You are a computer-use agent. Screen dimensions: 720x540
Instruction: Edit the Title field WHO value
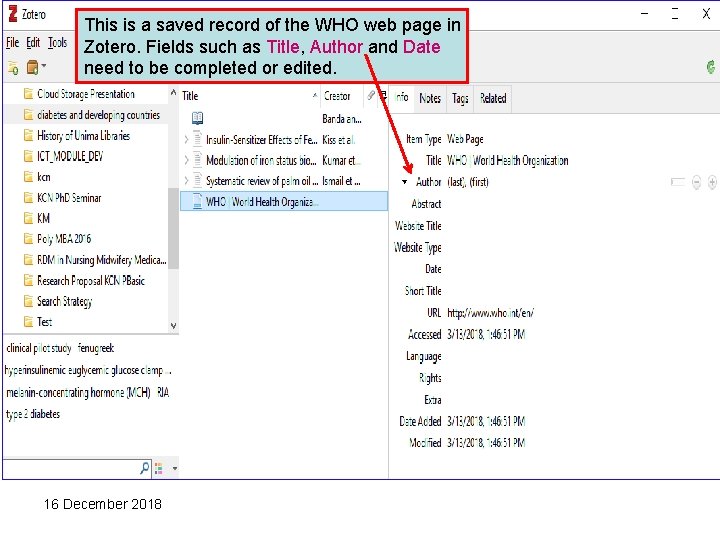(507, 160)
